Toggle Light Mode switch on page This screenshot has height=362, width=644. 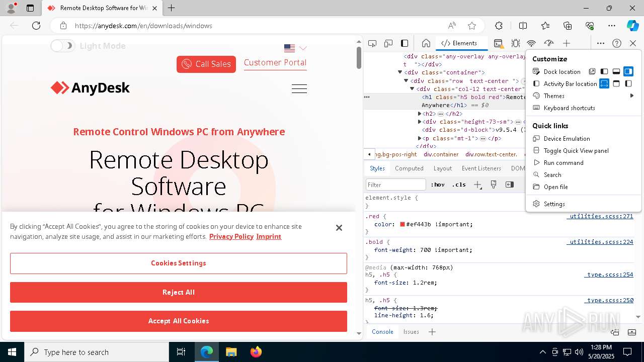tap(62, 46)
